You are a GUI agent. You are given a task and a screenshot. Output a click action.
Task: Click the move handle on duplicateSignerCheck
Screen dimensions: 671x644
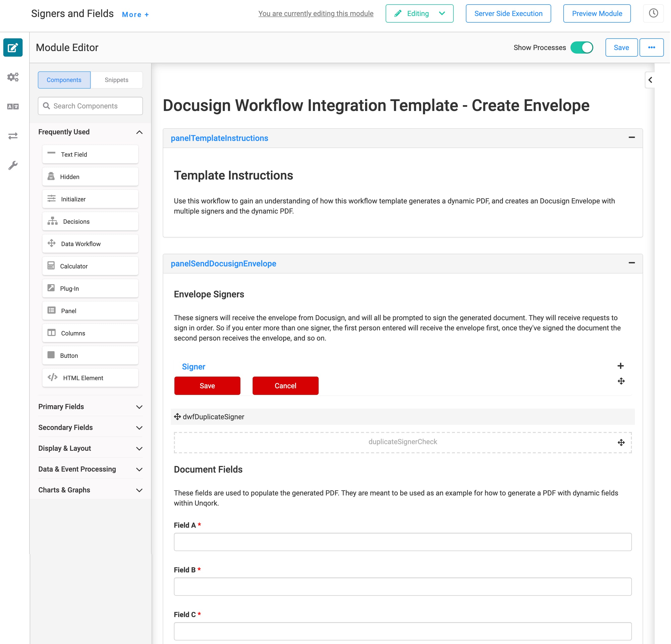(x=621, y=443)
